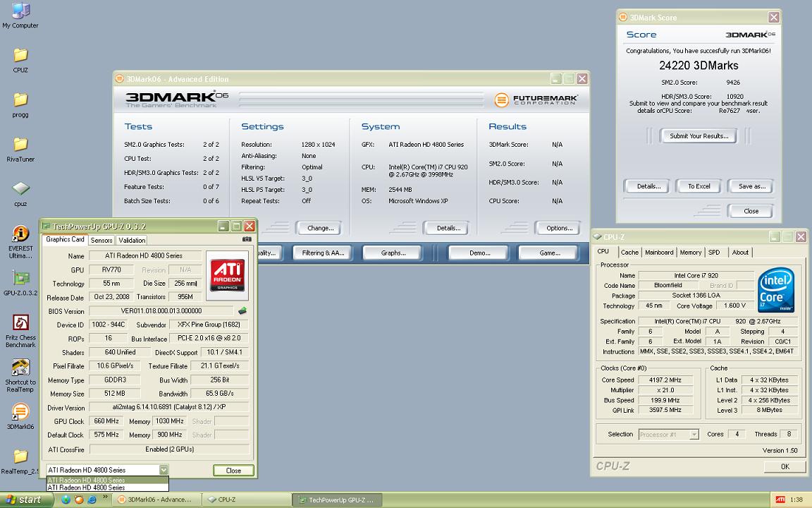Open the Memory tab in CPU-Z
Screen dimensions: 812x508
point(690,253)
